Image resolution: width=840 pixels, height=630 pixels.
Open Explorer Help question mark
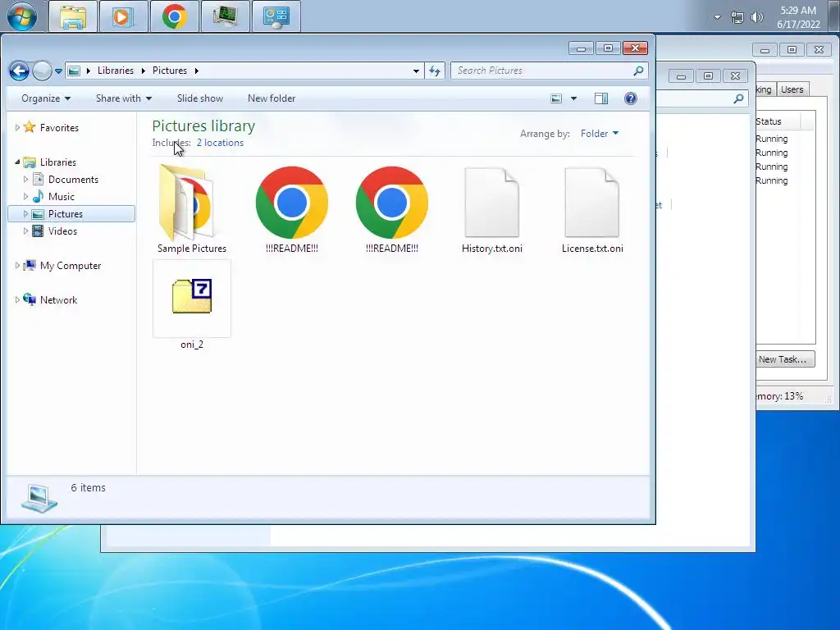[631, 98]
